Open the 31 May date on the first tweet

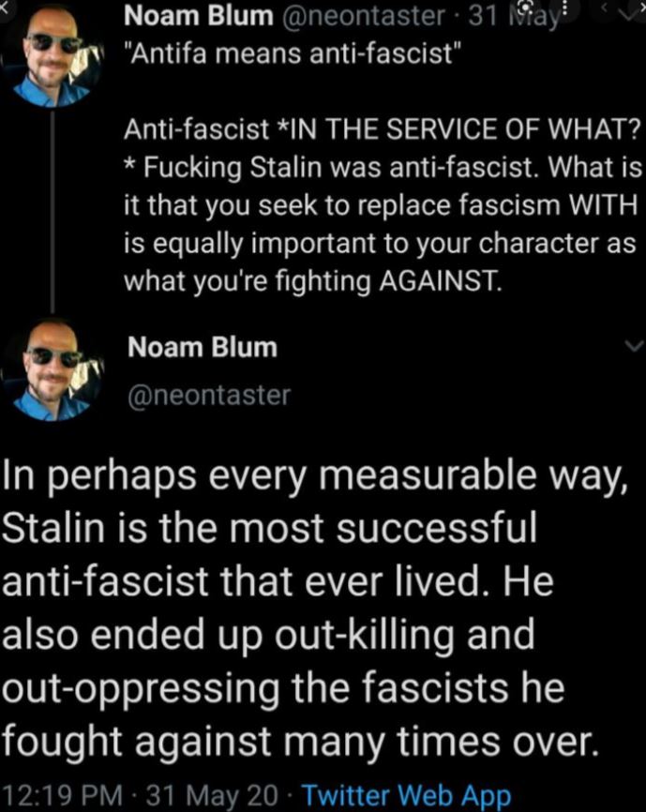tap(514, 18)
